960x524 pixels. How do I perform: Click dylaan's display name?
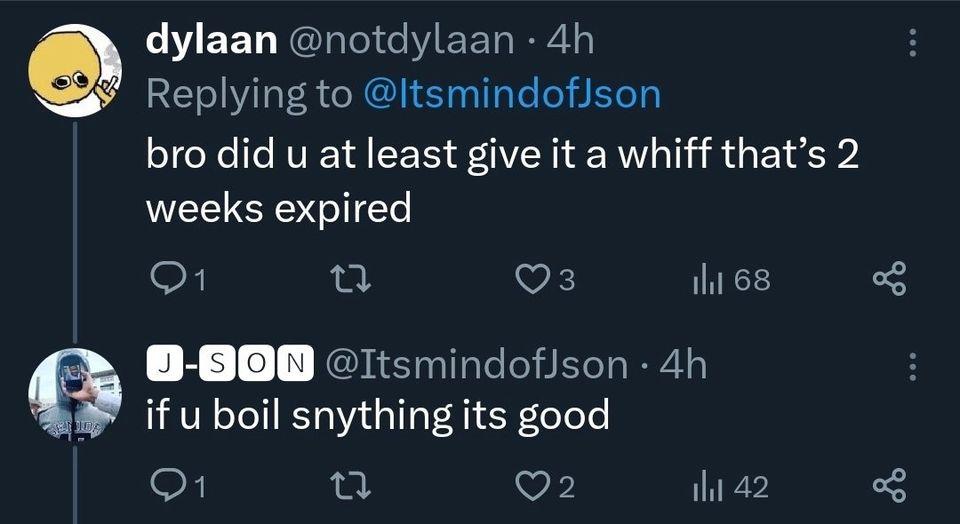(x=210, y=40)
